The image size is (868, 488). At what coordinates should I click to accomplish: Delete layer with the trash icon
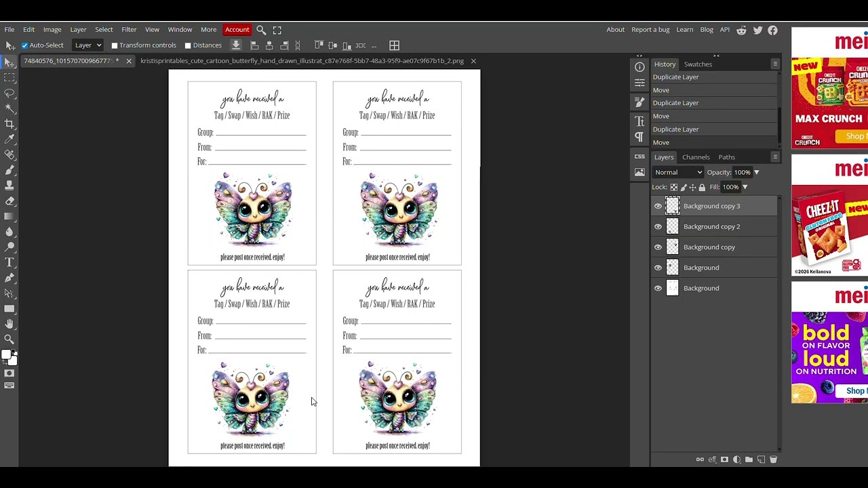point(773,460)
